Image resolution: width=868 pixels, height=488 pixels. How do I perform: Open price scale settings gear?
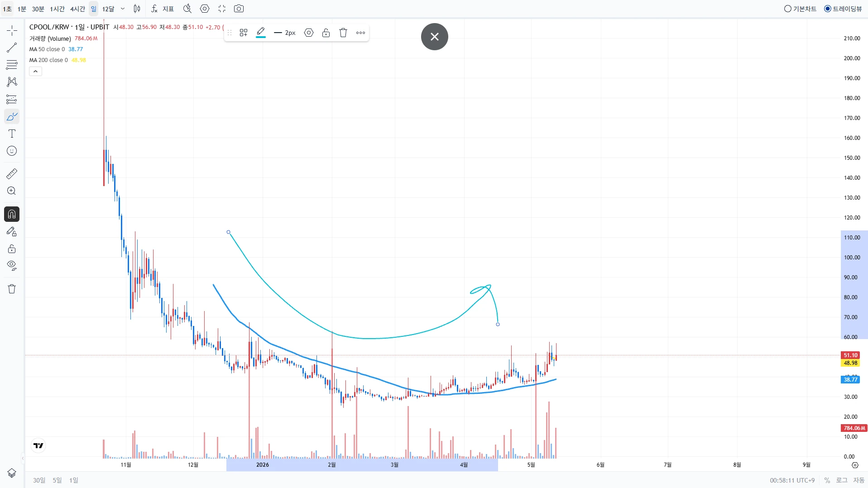(x=855, y=465)
